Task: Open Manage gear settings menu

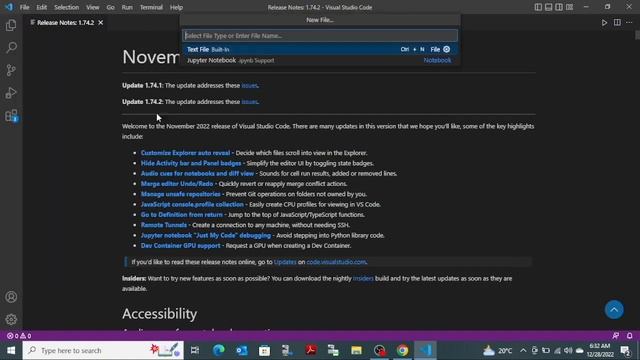Action: (11, 319)
